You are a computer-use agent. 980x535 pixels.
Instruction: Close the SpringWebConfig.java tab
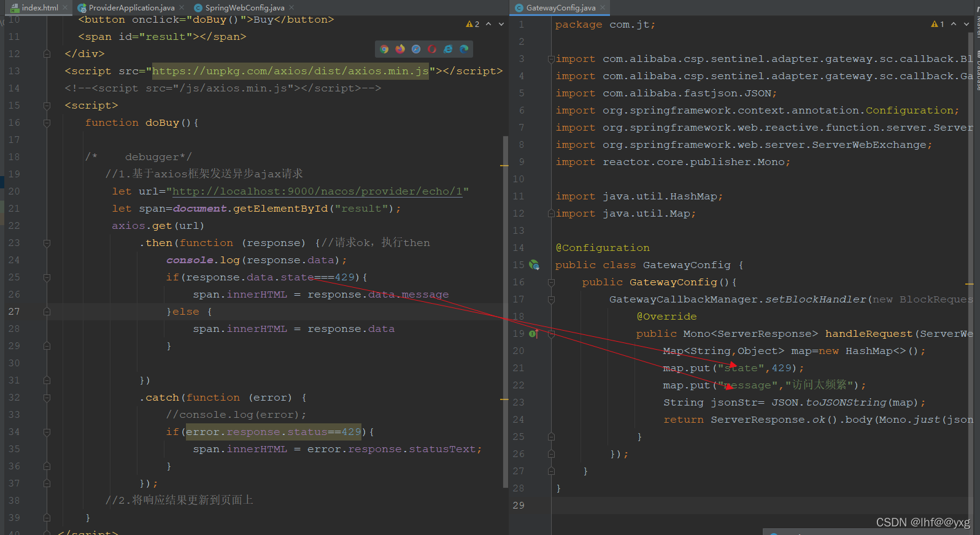click(x=291, y=7)
